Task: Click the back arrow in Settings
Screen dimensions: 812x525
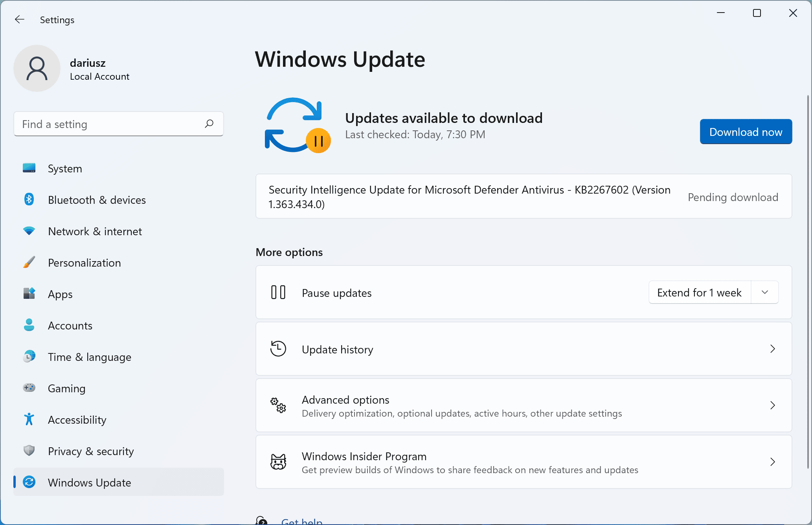Action: [20, 19]
